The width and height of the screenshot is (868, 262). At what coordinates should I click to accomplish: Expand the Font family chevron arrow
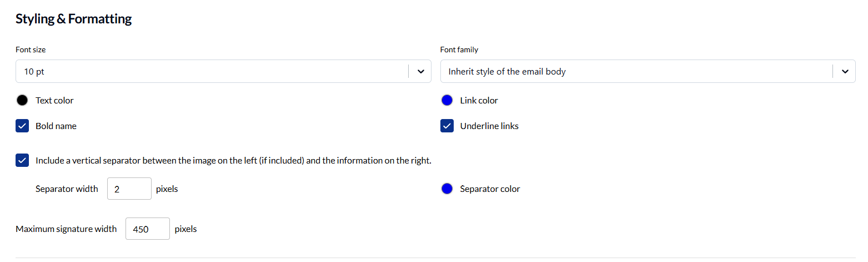(845, 71)
